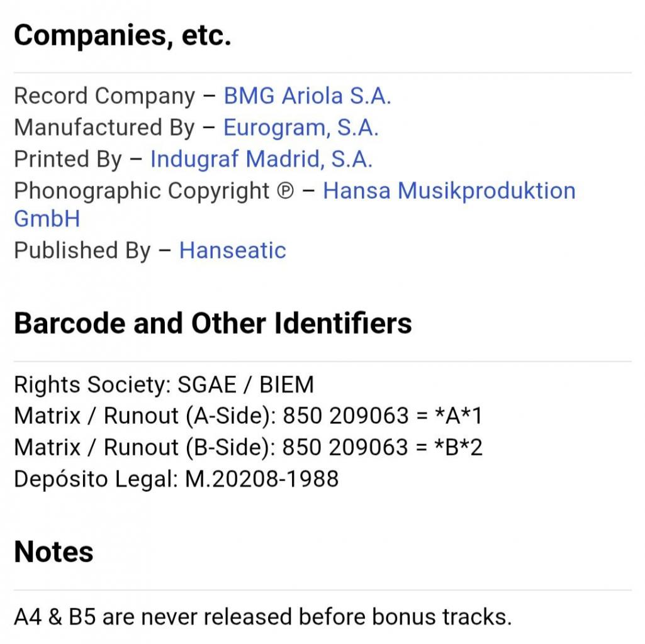Click the 'Manufactured By' label text
The height and width of the screenshot is (644, 645).
[104, 128]
